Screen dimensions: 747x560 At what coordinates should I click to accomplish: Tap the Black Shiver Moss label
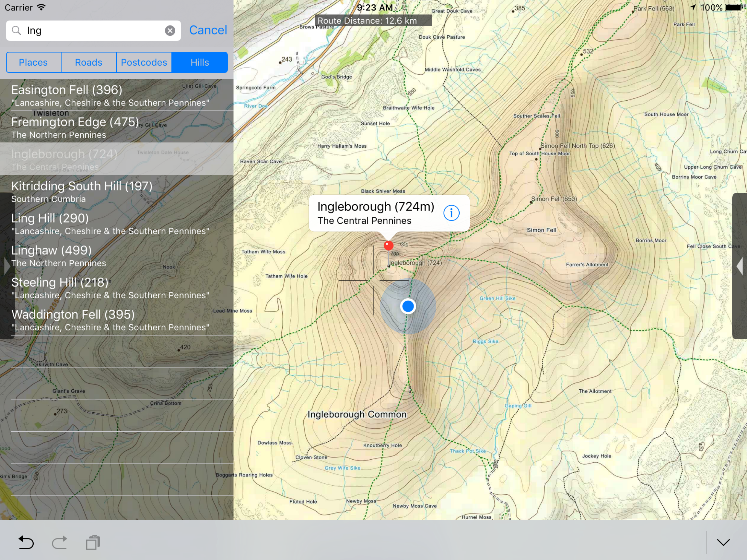coord(383,191)
